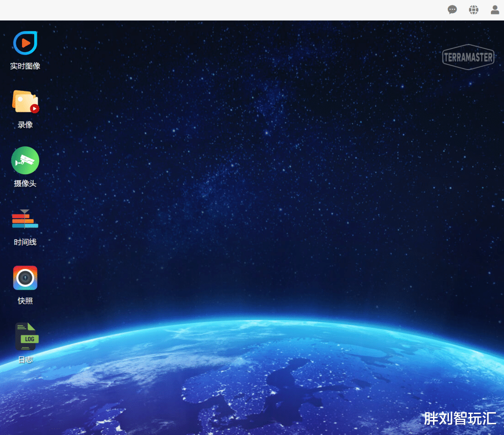Launch the 摄像头 camera manager
The height and width of the screenshot is (435, 504).
(25, 160)
